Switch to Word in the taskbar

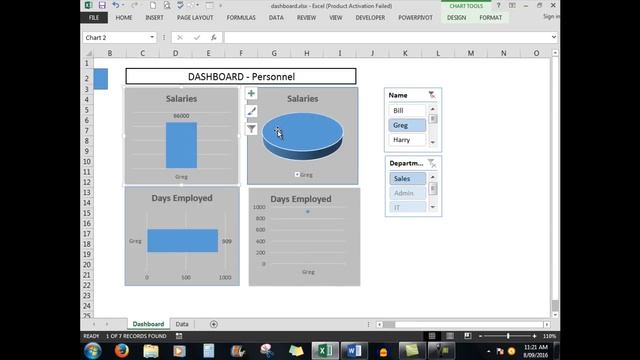tap(354, 351)
